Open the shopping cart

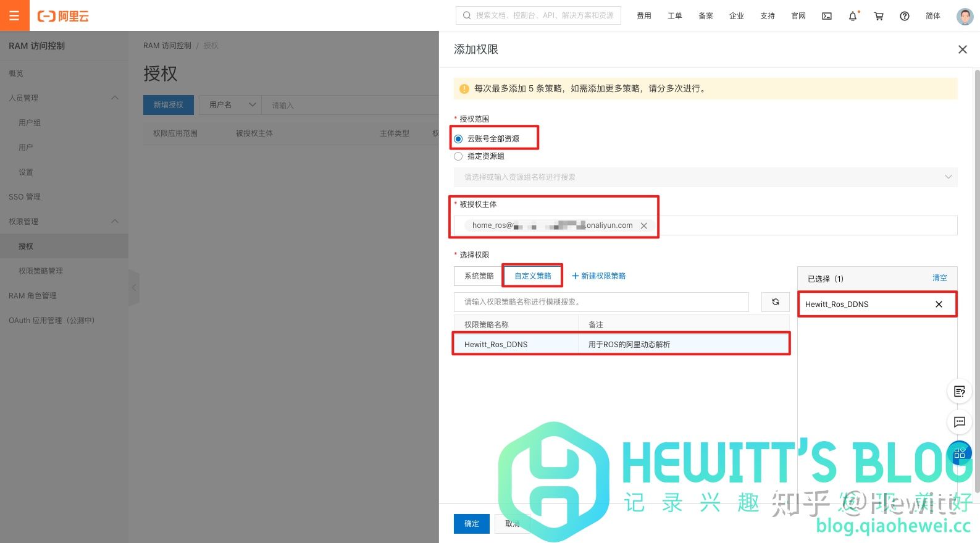(x=879, y=16)
